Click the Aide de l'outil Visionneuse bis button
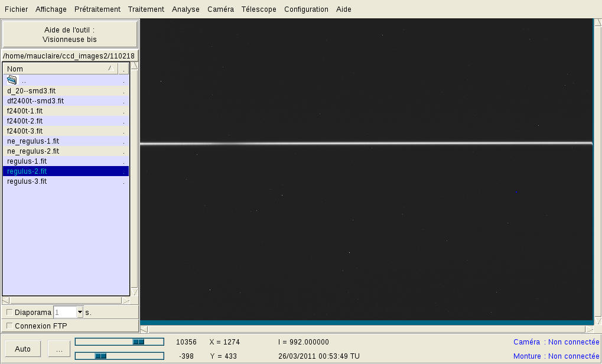 click(x=70, y=34)
